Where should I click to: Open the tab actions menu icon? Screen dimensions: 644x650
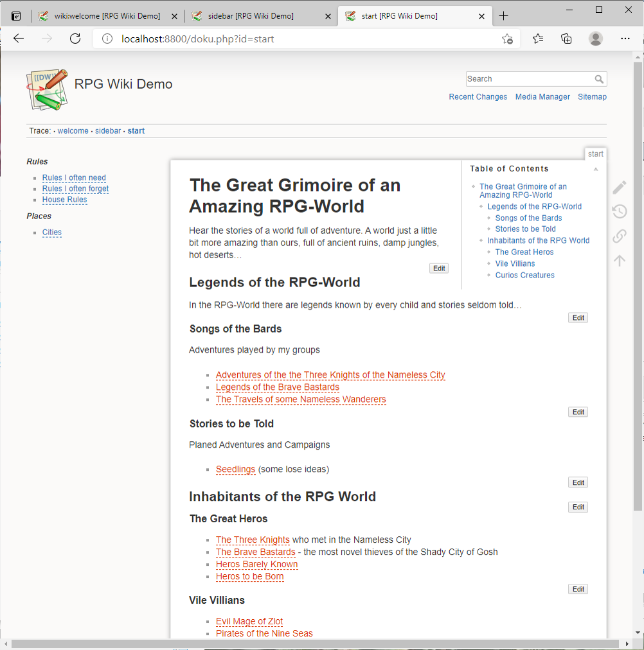click(x=16, y=16)
